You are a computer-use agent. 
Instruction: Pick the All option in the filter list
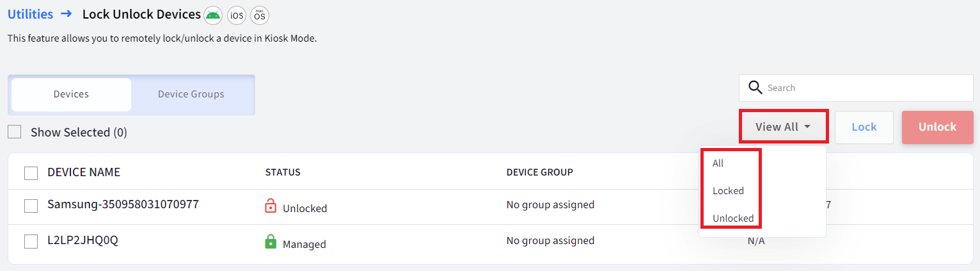(x=718, y=163)
